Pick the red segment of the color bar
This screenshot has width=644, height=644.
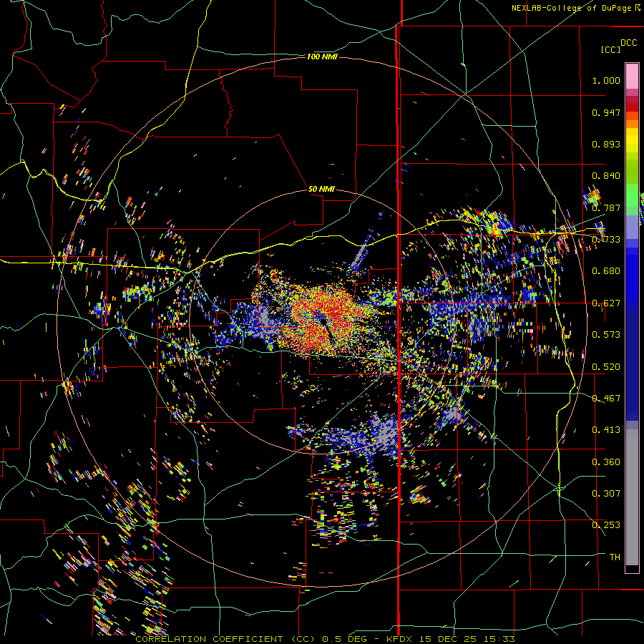[632, 107]
